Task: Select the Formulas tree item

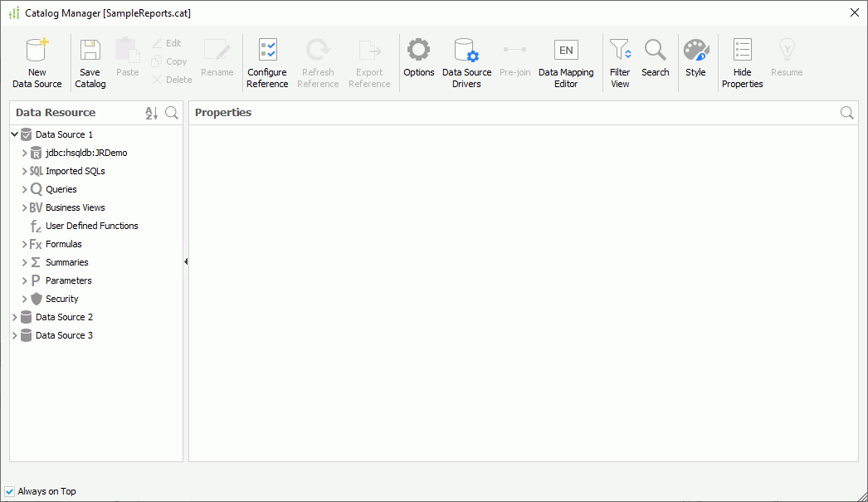Action: pos(64,244)
